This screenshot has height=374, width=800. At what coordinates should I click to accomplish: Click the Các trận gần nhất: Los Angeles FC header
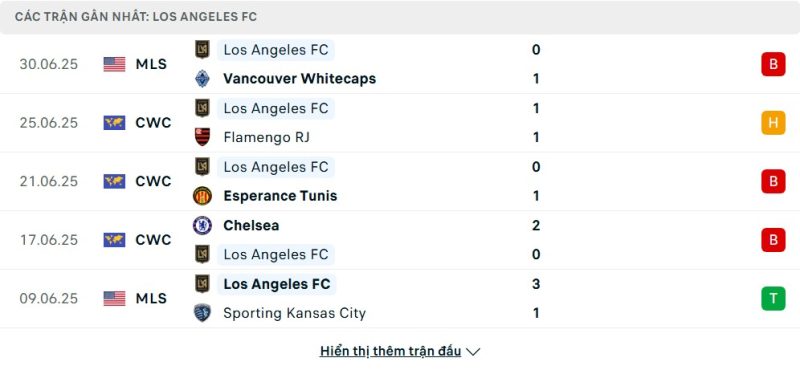coord(136,17)
